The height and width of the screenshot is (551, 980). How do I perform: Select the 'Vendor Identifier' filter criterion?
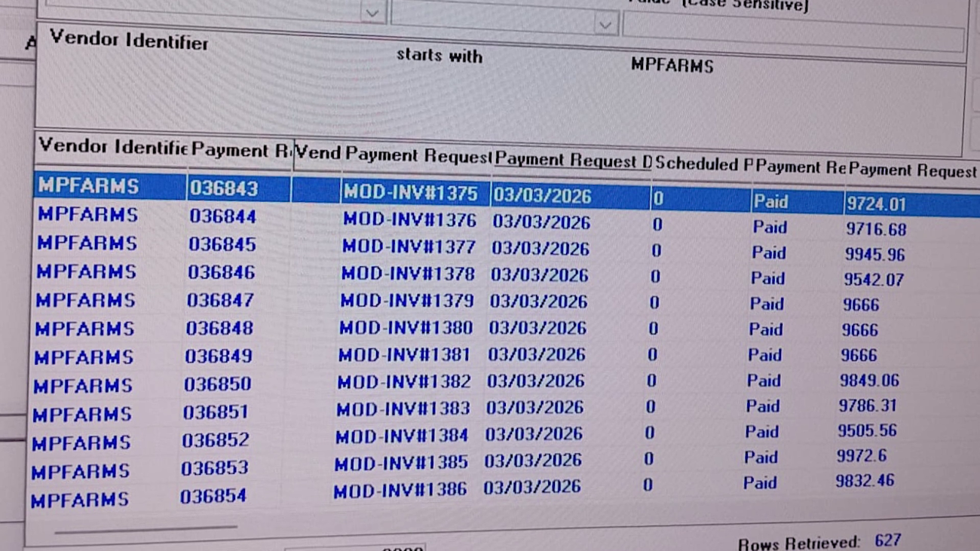(129, 41)
